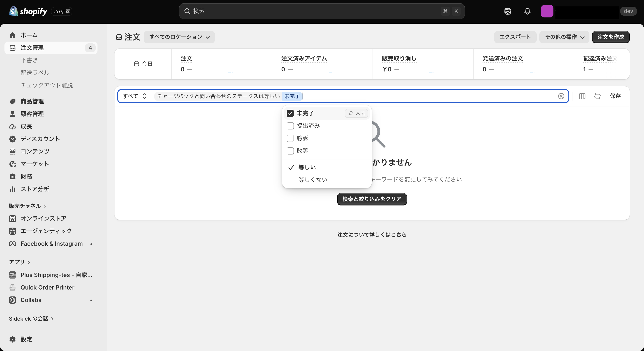This screenshot has height=351, width=644.
Task: Click the 発送済みの注文 metric card
Action: coord(523,64)
